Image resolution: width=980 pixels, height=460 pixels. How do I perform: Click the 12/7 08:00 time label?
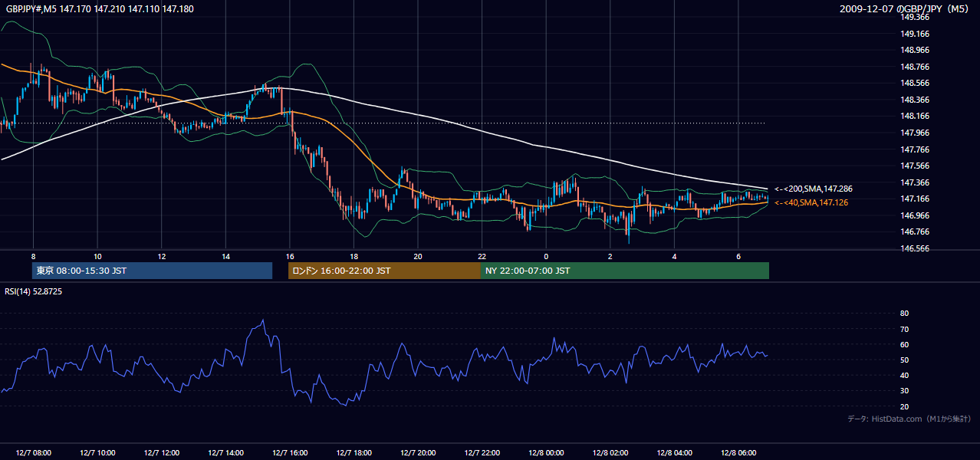coord(33,452)
